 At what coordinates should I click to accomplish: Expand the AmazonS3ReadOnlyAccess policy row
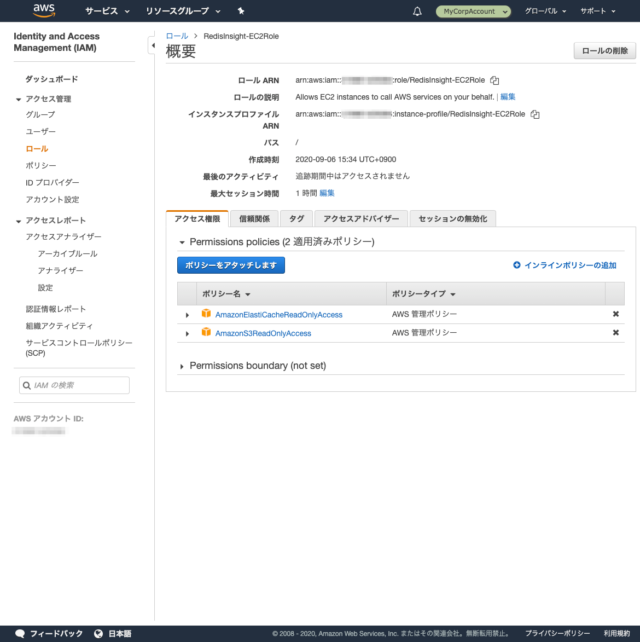[187, 333]
